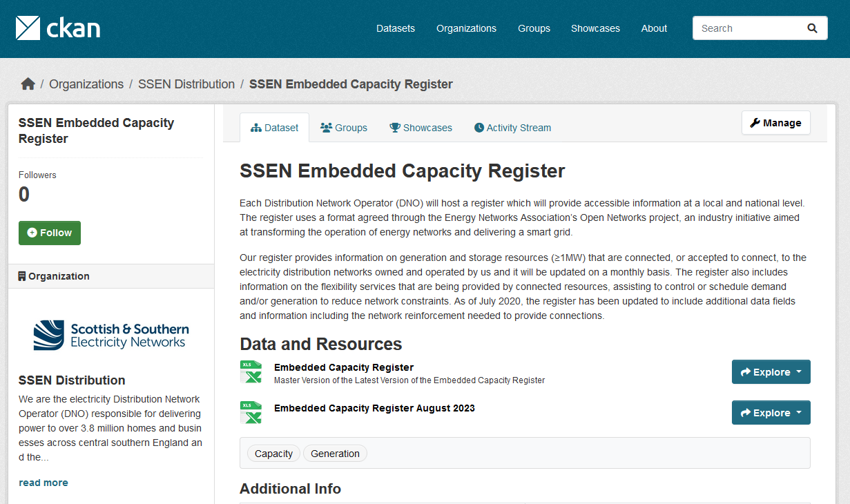This screenshot has height=504, width=850.
Task: Open Organizations in top navigation
Action: pos(466,28)
